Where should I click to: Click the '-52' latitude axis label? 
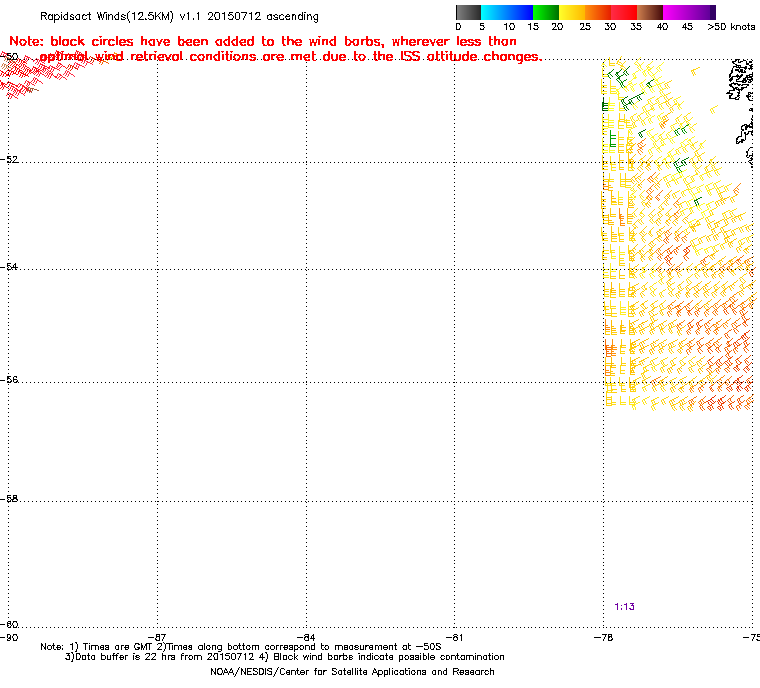click(x=9, y=160)
